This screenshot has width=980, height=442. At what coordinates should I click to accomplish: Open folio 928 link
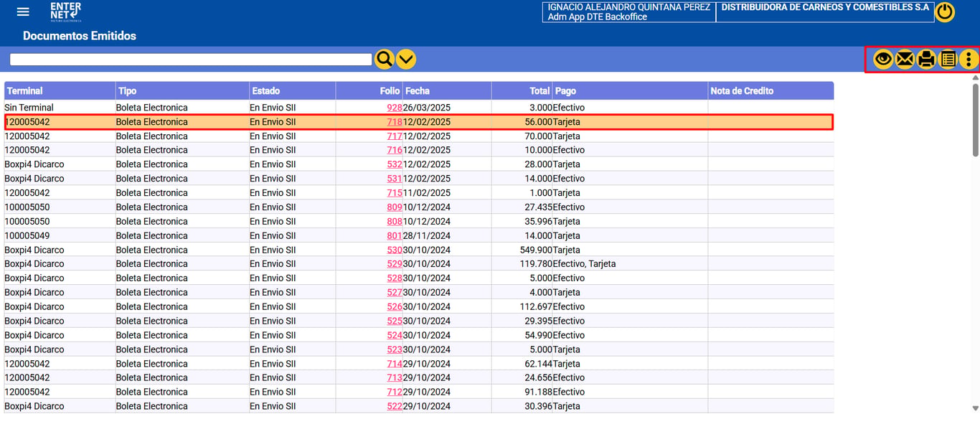[395, 108]
